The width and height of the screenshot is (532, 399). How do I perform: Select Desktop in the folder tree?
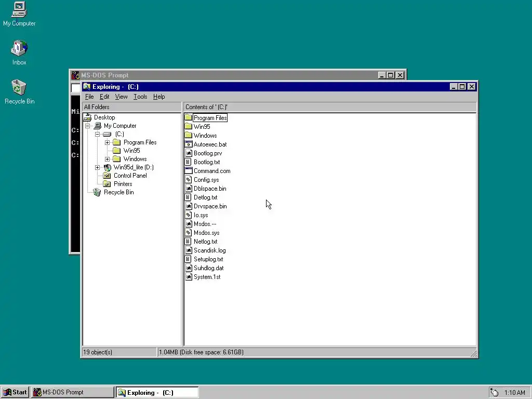coord(104,117)
